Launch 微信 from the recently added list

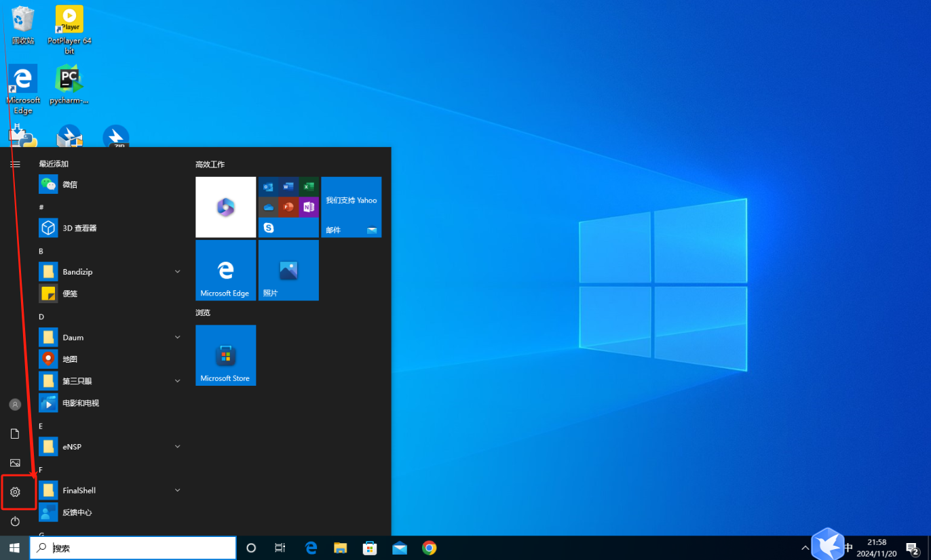click(110, 184)
